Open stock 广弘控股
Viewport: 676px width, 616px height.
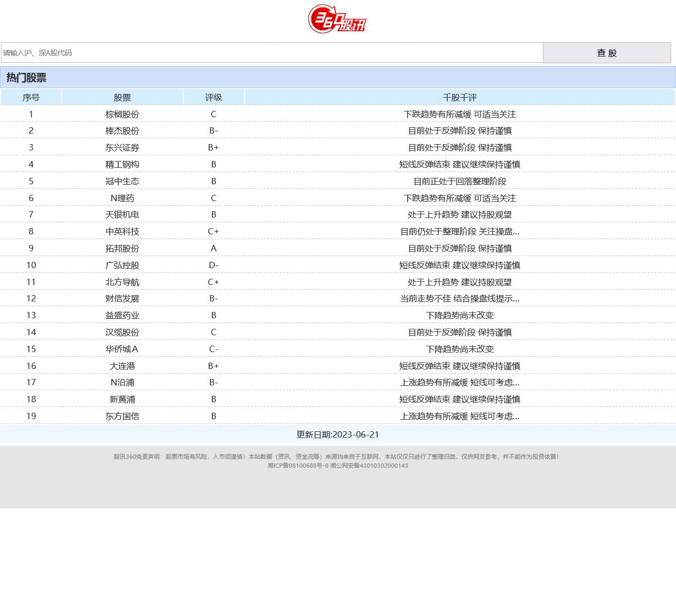(122, 265)
